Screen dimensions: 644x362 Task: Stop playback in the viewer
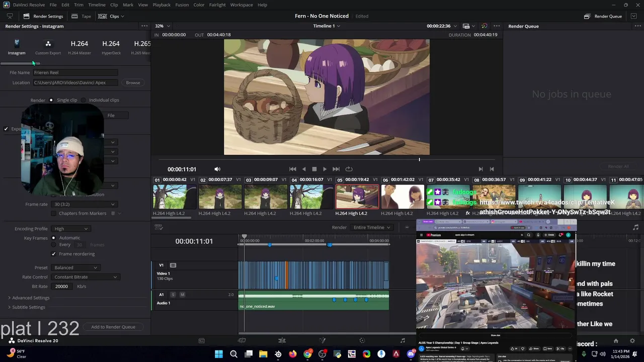click(x=314, y=169)
